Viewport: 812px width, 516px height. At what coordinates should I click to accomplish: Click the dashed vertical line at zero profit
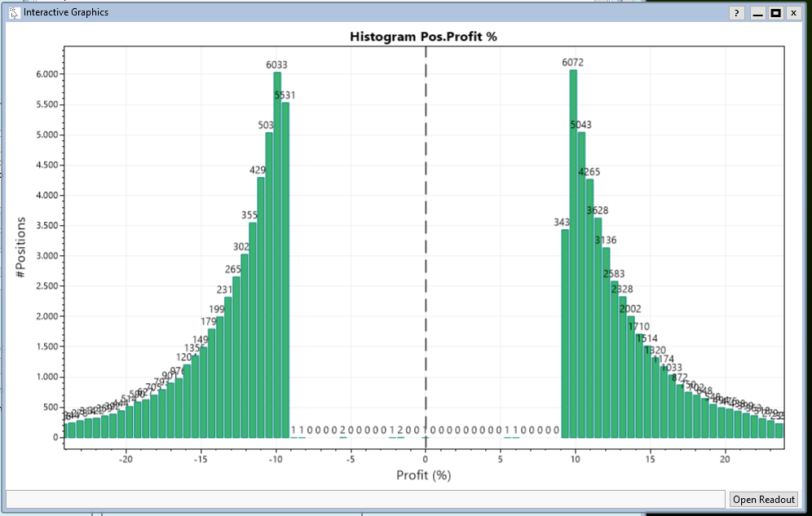click(x=425, y=245)
